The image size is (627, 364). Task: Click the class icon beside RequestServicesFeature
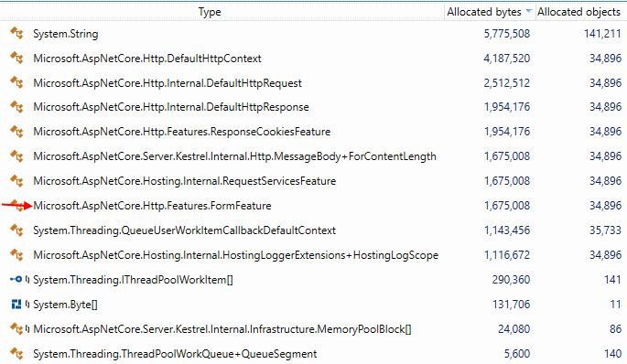(16, 181)
